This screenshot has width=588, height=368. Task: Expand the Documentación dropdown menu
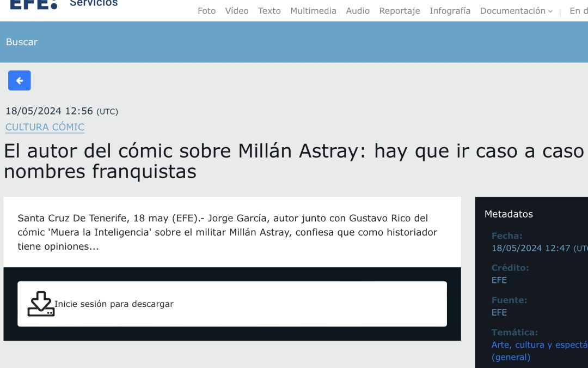(x=516, y=11)
